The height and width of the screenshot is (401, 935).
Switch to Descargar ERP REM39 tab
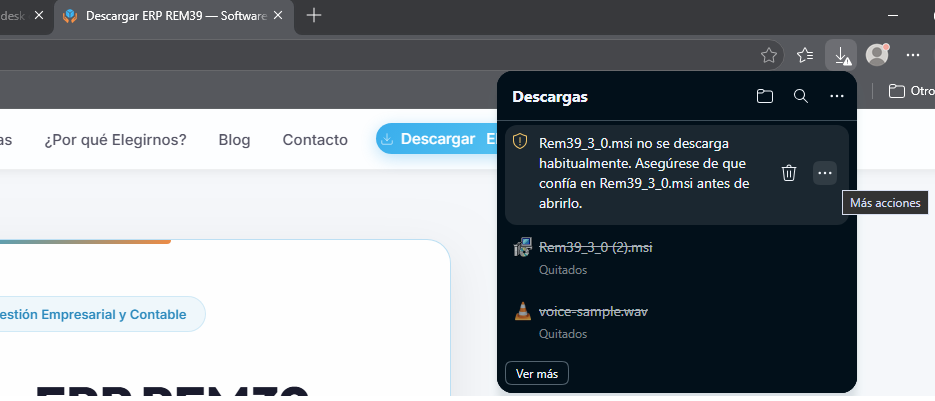point(173,17)
